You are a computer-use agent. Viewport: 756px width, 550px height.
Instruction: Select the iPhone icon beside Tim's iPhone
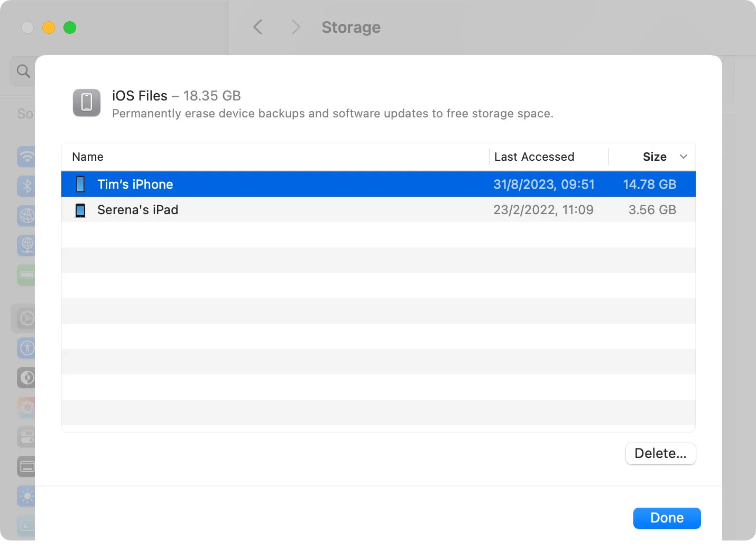80,184
